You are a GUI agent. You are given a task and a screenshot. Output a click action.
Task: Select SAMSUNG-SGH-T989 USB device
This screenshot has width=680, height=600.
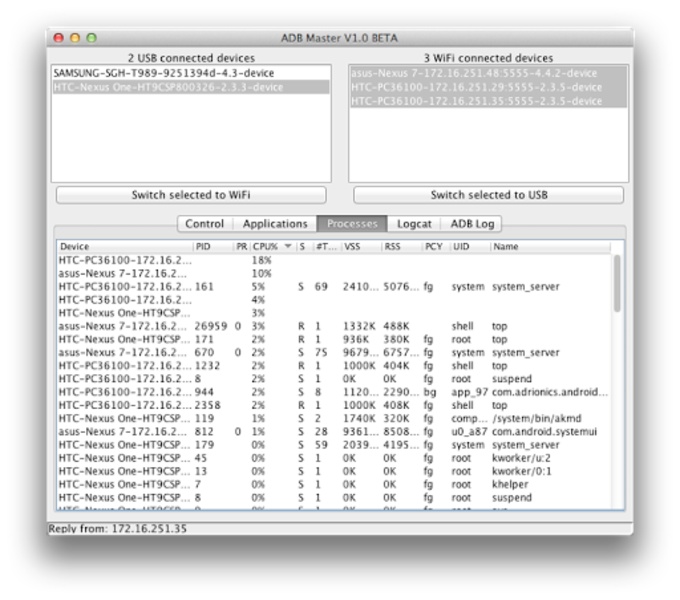(191, 73)
